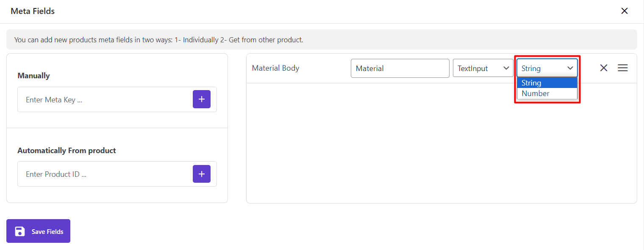Click the floppy disk icon in Save Fields

pos(19,231)
